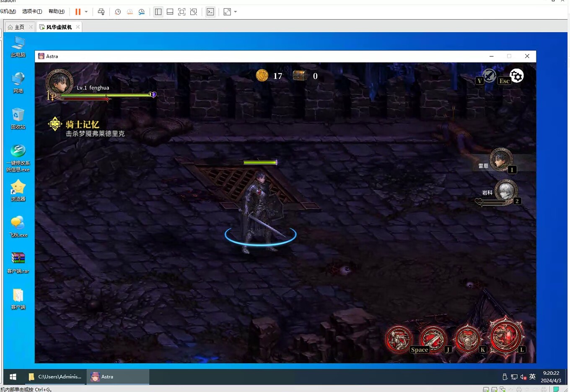Use the K skill button
Screen dimensions: 570x392
(468, 338)
